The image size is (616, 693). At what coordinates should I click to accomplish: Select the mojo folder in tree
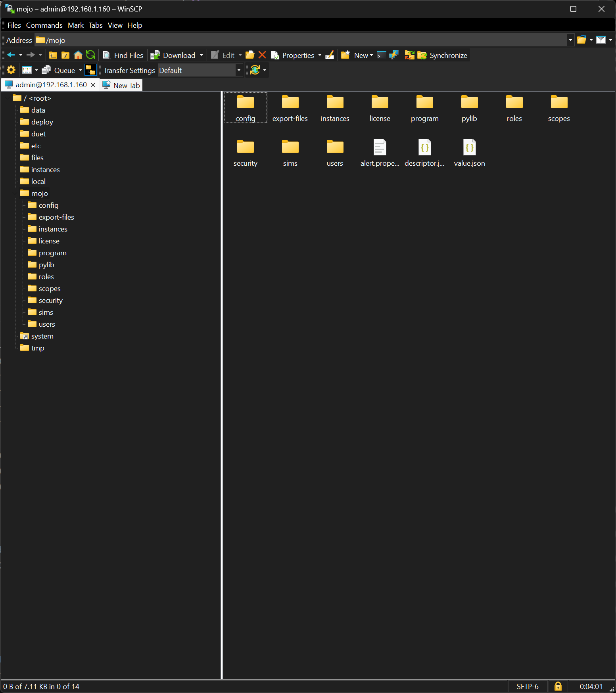point(34,193)
